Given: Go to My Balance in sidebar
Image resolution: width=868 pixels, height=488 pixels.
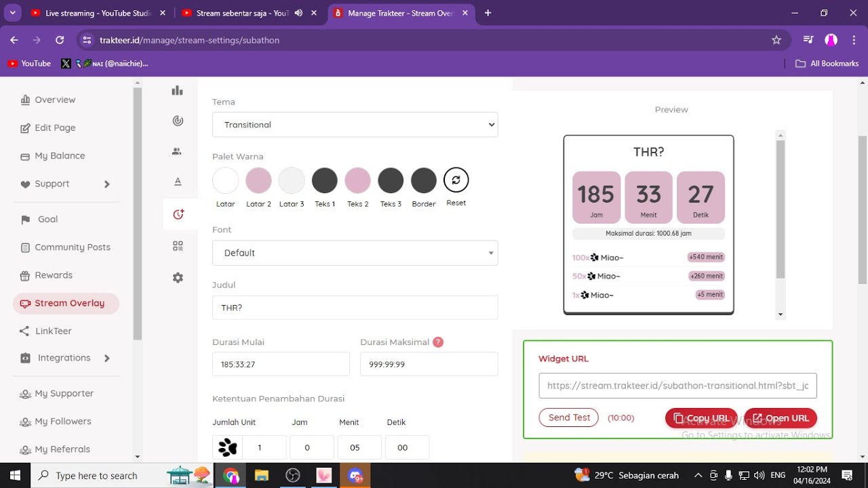Looking at the screenshot, I should pyautogui.click(x=60, y=156).
